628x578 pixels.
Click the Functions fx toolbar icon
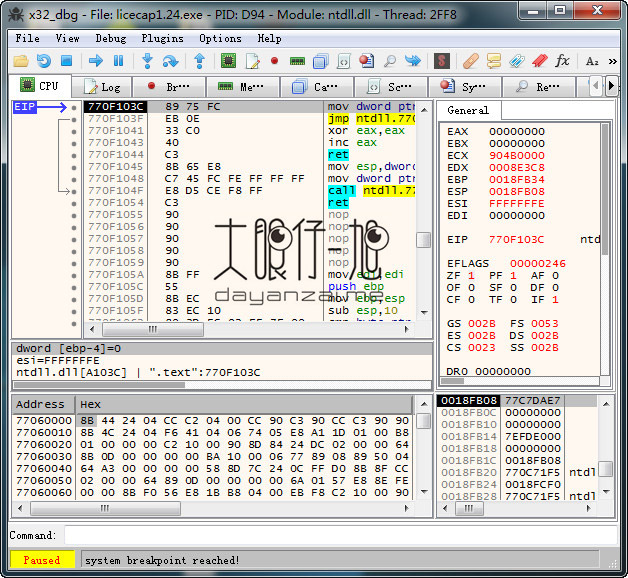coord(562,61)
